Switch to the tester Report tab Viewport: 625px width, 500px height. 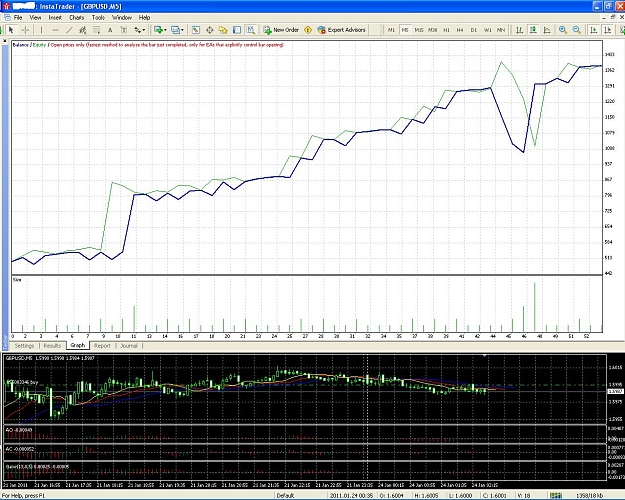tap(102, 346)
